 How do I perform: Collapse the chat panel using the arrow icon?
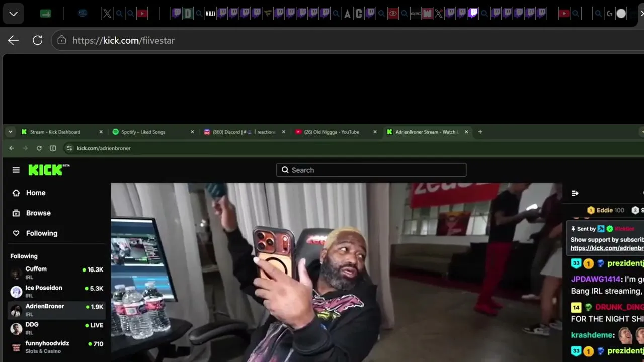[575, 193]
